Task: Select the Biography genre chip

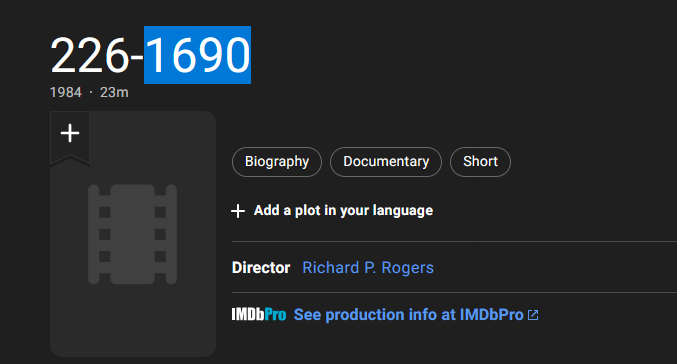Action: [x=277, y=162]
